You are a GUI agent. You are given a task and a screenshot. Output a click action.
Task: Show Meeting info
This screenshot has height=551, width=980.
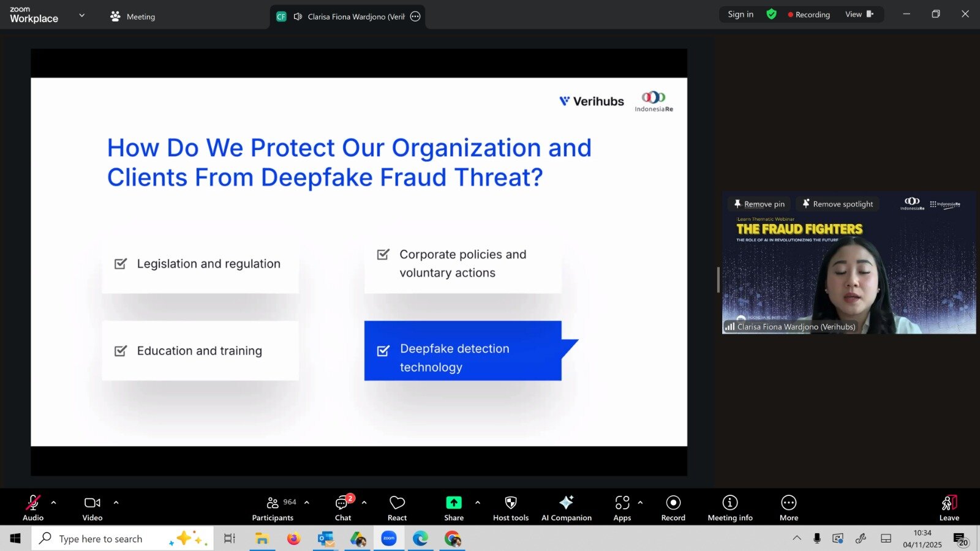click(729, 508)
